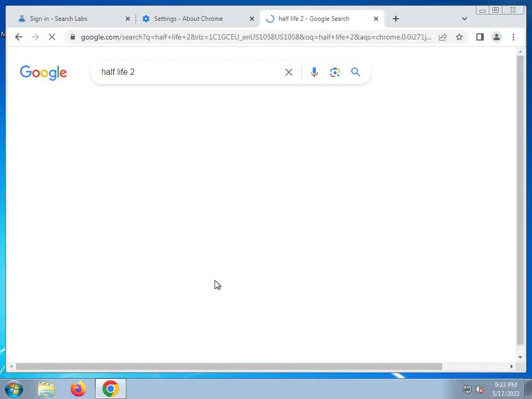
Task: Open the Chrome profile avatar menu
Action: tap(496, 37)
